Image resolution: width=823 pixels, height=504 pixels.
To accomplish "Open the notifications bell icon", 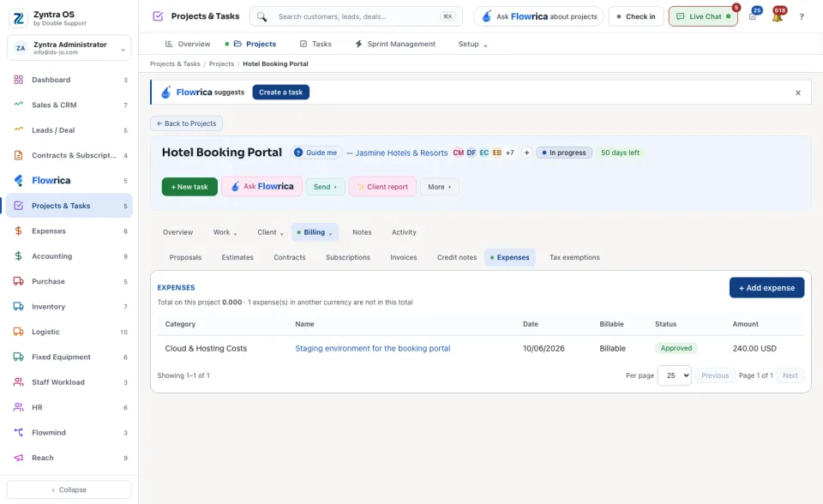I will click(778, 16).
